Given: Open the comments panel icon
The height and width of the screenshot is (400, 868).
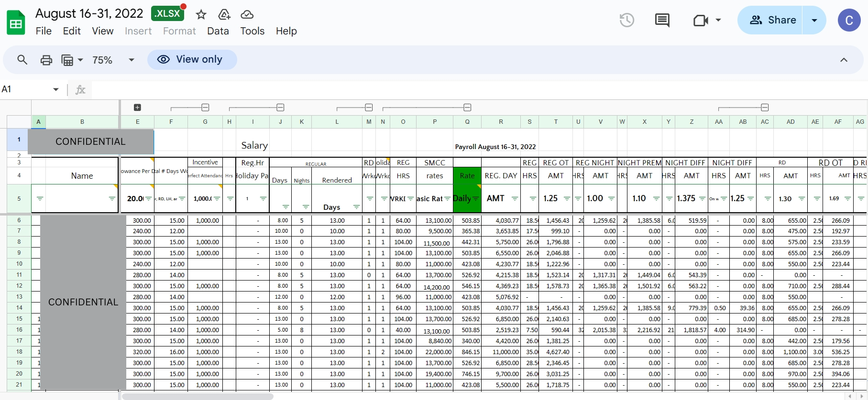Looking at the screenshot, I should pos(662,20).
